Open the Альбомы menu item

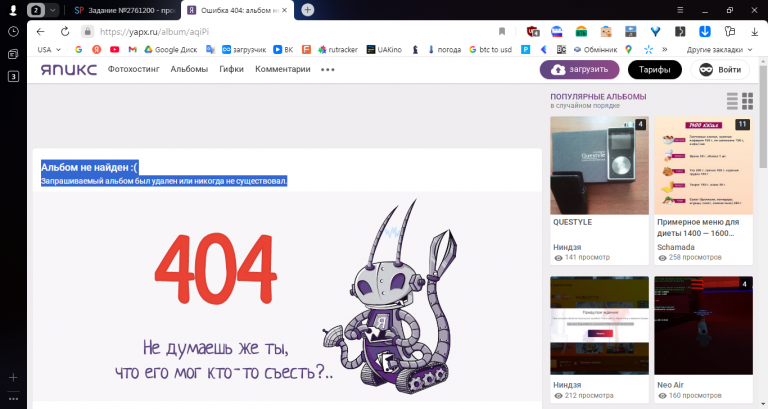click(189, 69)
